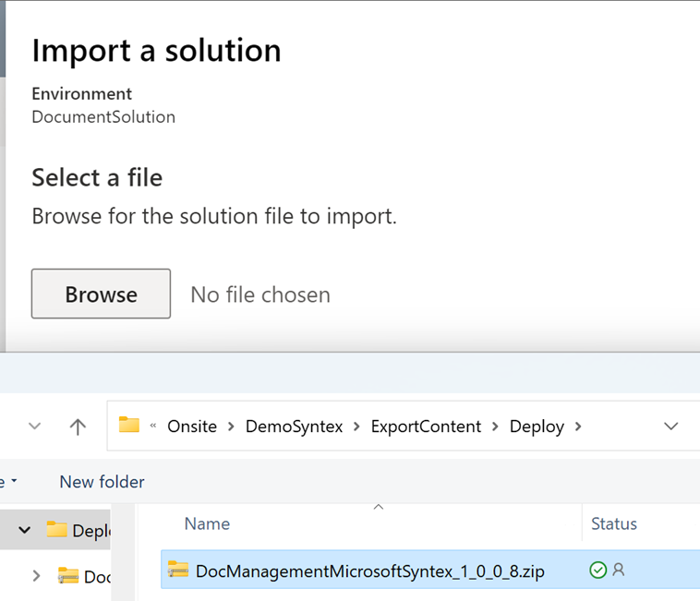Click the zip folder icon in tree
The width and height of the screenshot is (700, 601).
click(x=68, y=575)
